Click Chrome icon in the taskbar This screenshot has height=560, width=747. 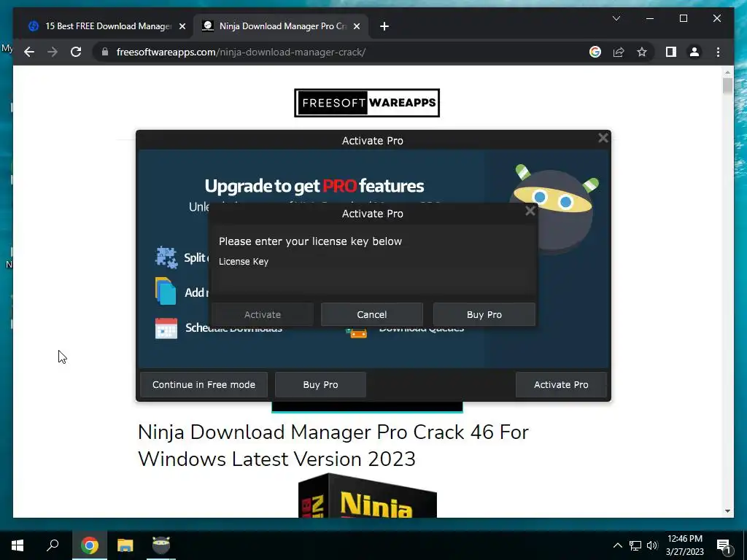click(x=89, y=545)
